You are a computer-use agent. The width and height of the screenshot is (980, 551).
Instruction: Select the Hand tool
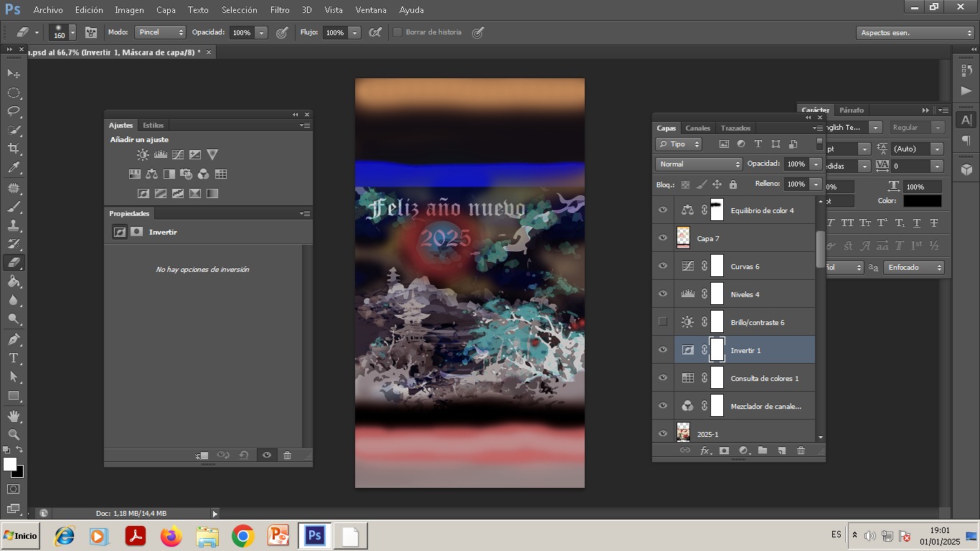14,415
